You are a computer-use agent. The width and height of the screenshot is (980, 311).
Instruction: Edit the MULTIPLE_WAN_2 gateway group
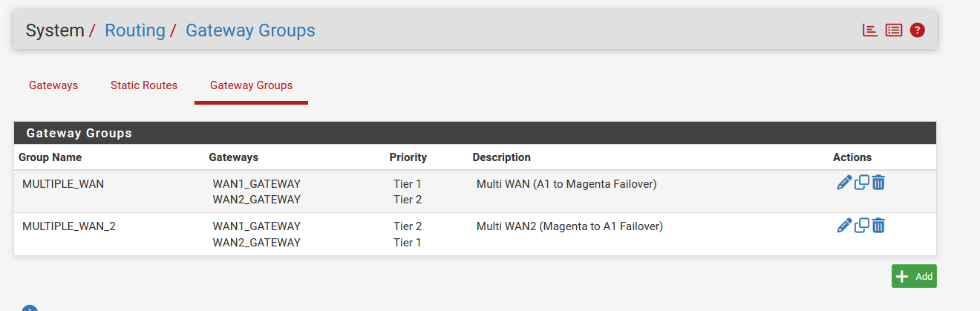click(844, 226)
